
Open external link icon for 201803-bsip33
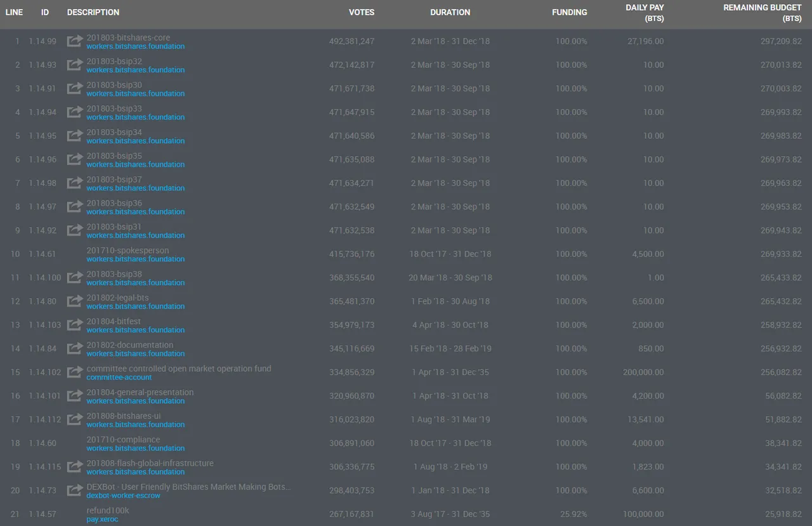point(75,112)
